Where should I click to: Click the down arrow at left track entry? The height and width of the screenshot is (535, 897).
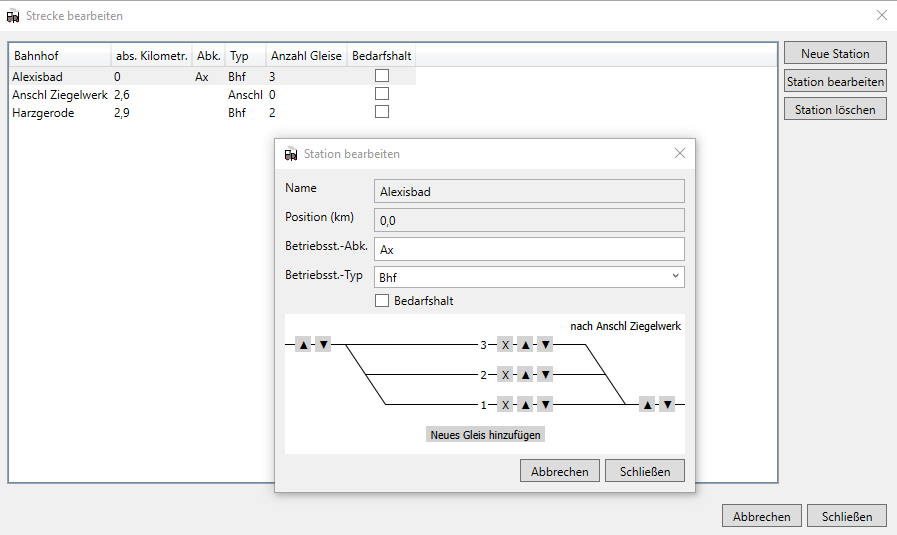point(323,344)
